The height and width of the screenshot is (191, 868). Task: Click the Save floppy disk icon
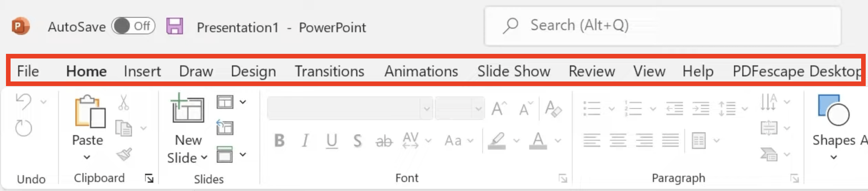click(175, 26)
